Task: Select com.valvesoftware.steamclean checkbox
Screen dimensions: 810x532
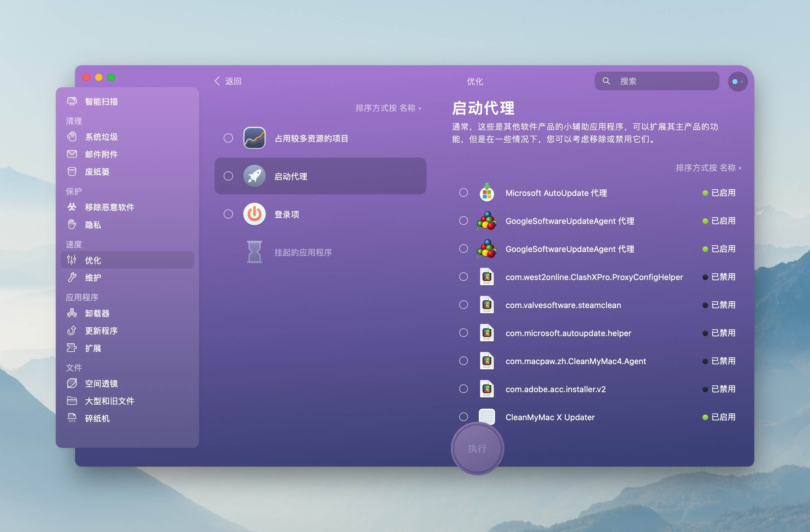Action: pos(463,305)
